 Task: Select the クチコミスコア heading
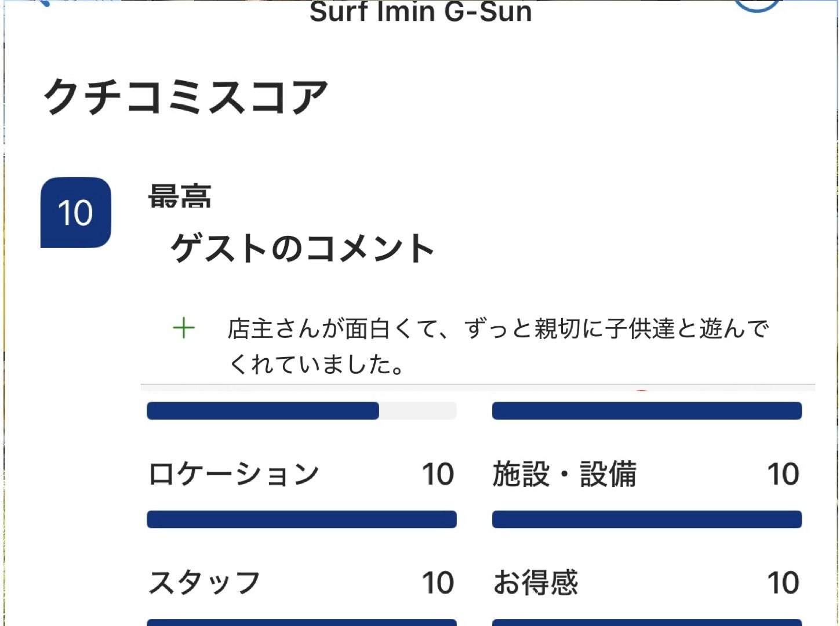[x=186, y=97]
